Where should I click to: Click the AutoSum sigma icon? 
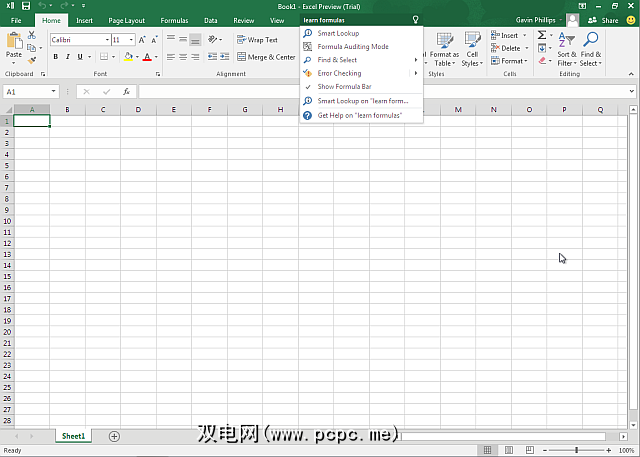click(x=541, y=35)
